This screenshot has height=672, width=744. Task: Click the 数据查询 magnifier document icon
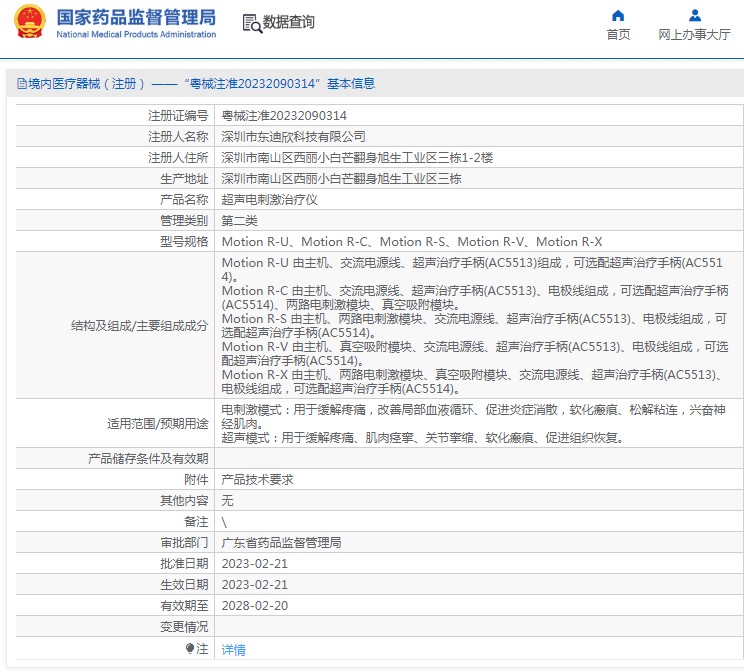point(251,22)
